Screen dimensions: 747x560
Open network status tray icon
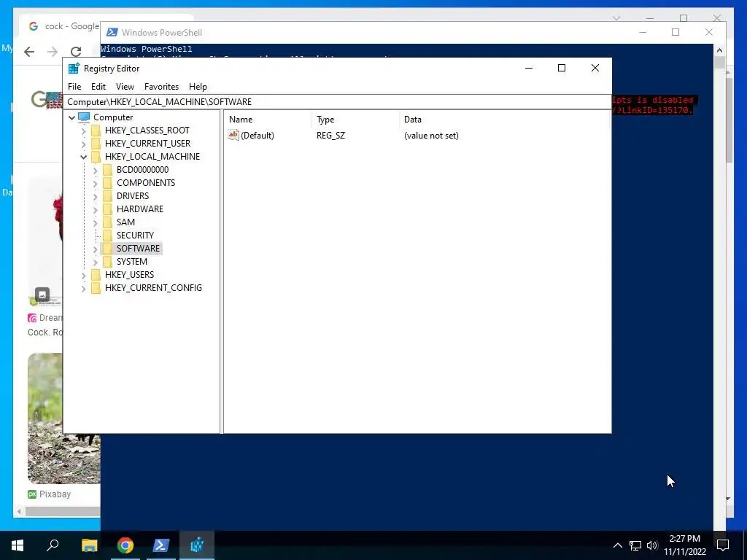click(635, 545)
